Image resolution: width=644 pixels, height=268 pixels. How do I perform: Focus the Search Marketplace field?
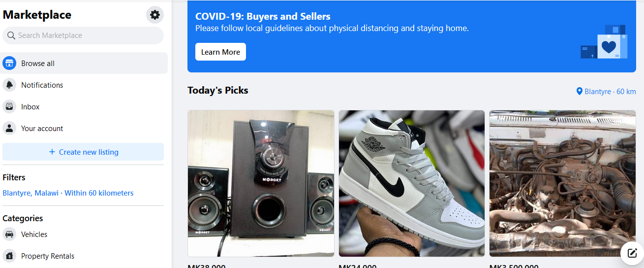(x=83, y=35)
